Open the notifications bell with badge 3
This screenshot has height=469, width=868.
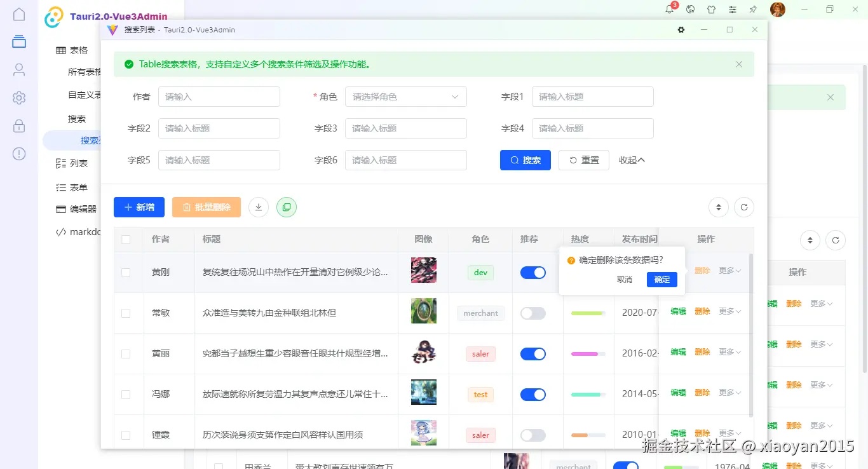pos(669,10)
